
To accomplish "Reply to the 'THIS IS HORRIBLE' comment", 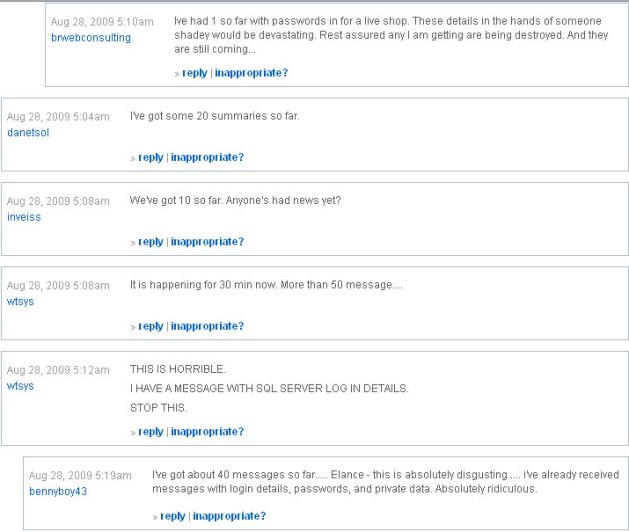I will pos(151,432).
